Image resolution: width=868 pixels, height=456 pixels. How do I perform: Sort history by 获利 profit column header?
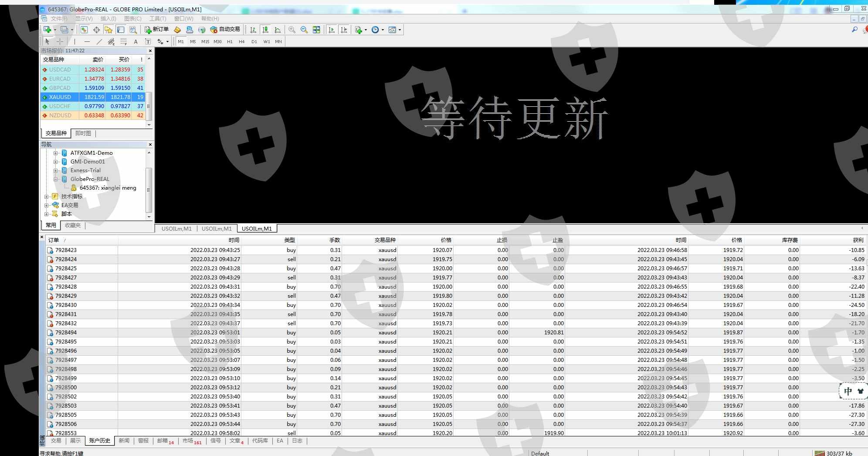(x=858, y=240)
